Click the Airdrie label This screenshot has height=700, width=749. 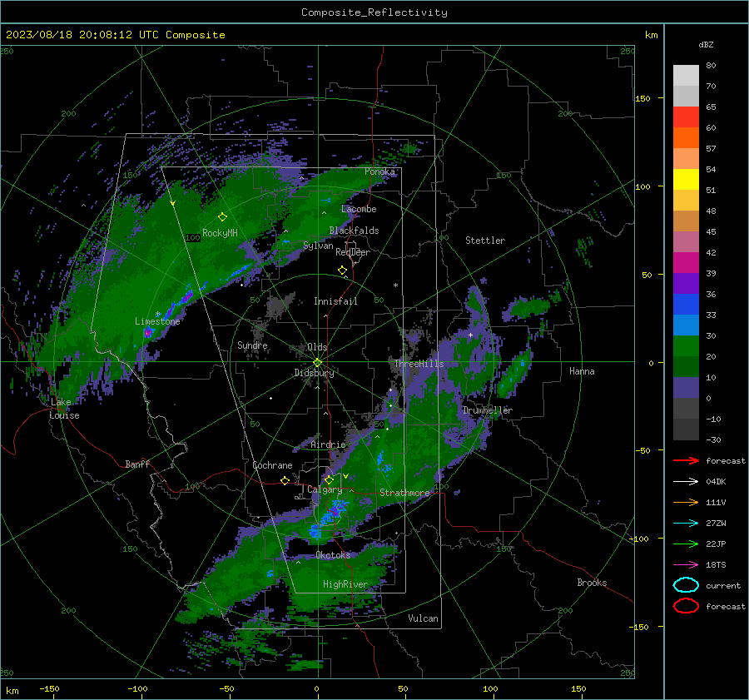point(328,444)
